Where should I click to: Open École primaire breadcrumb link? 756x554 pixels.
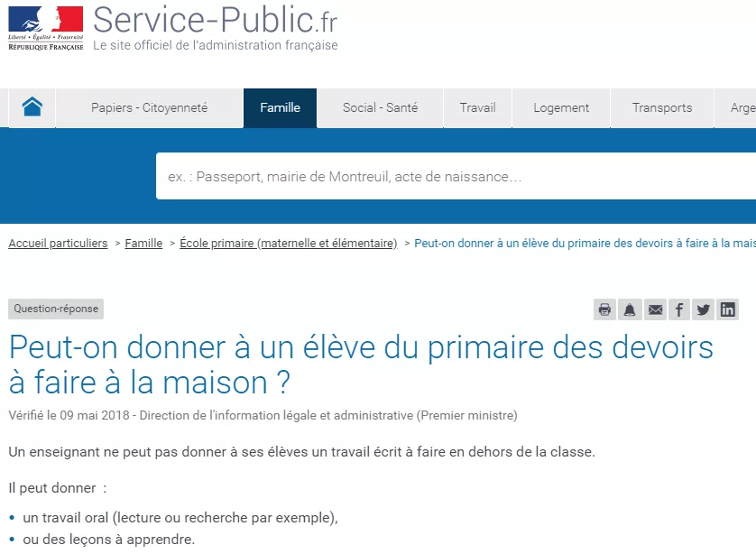289,243
